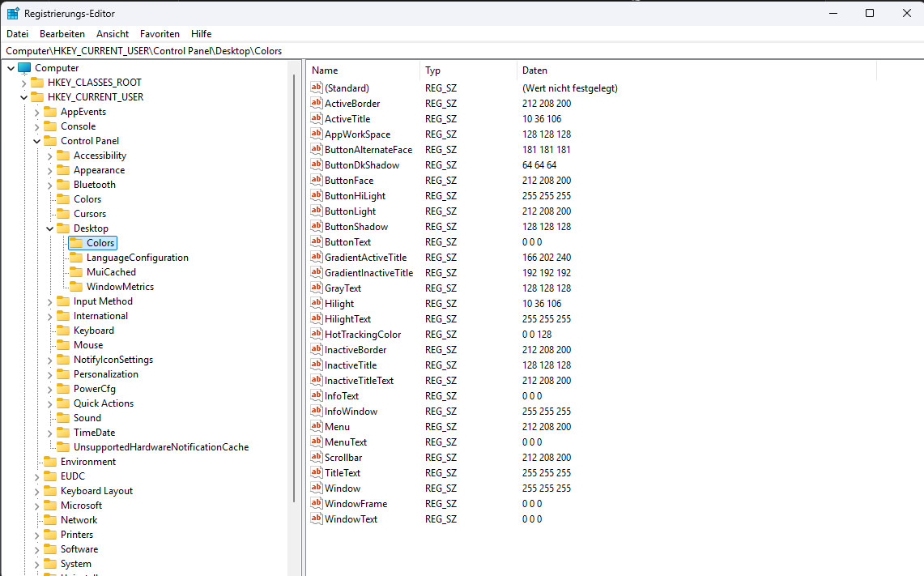Click the ab icon beside WindowText
924x576 pixels.
click(317, 518)
